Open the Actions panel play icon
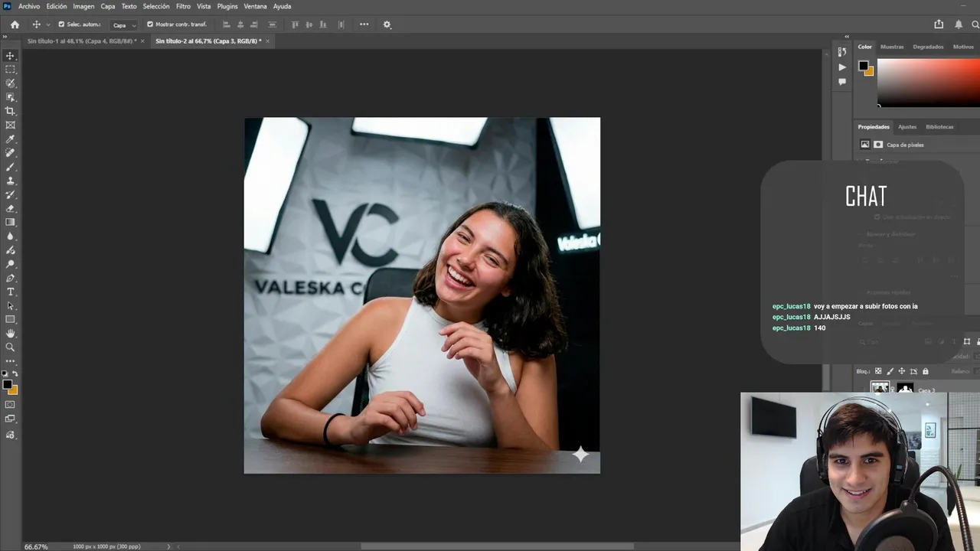Viewport: 980px width, 551px height. coord(842,67)
